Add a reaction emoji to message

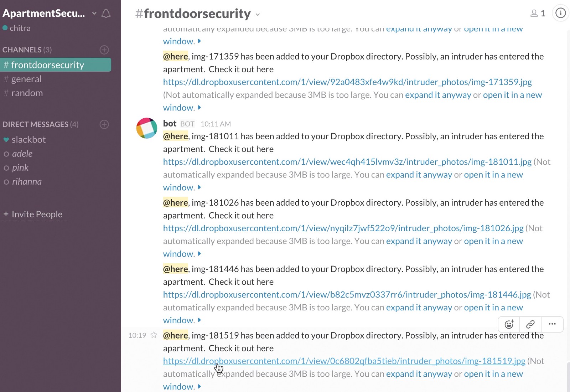coord(509,324)
